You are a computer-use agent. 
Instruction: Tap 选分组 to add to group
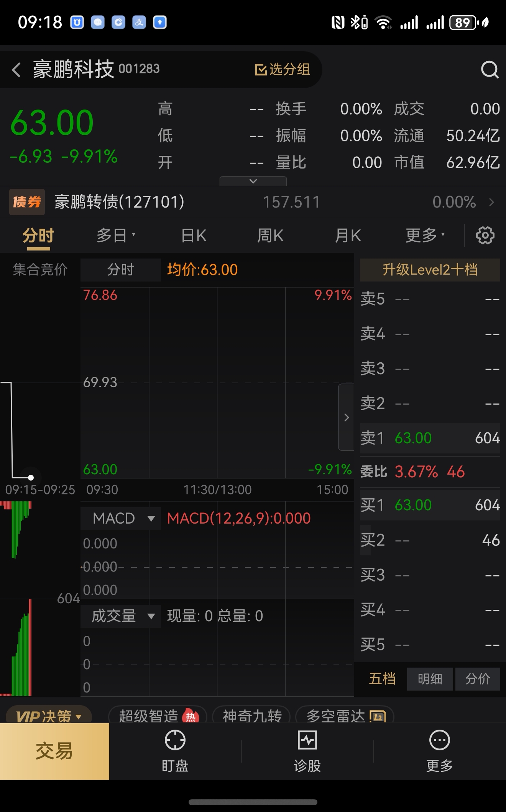283,69
